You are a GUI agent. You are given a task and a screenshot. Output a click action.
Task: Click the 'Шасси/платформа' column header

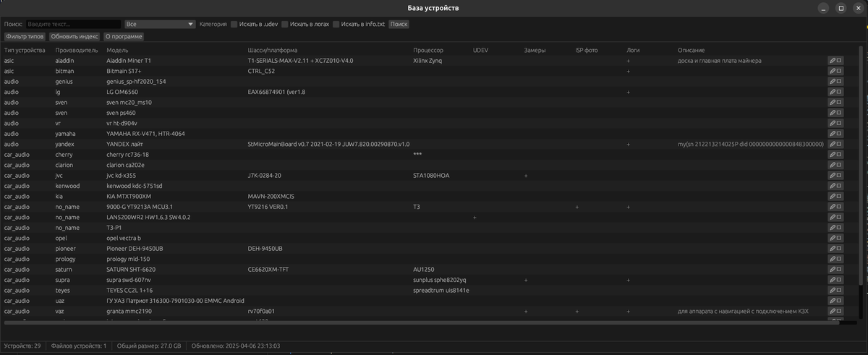point(272,51)
